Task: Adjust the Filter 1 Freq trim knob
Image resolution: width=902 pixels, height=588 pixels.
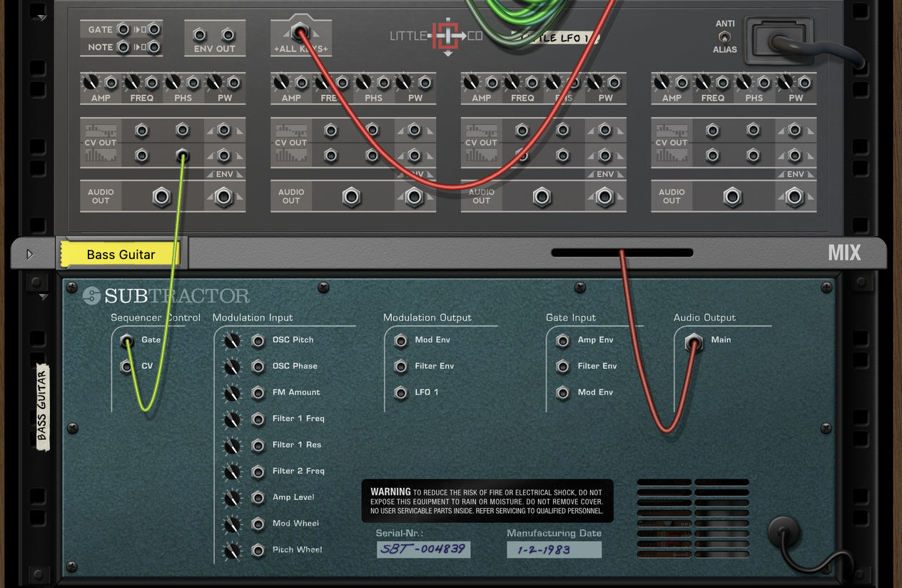Action: tap(233, 420)
